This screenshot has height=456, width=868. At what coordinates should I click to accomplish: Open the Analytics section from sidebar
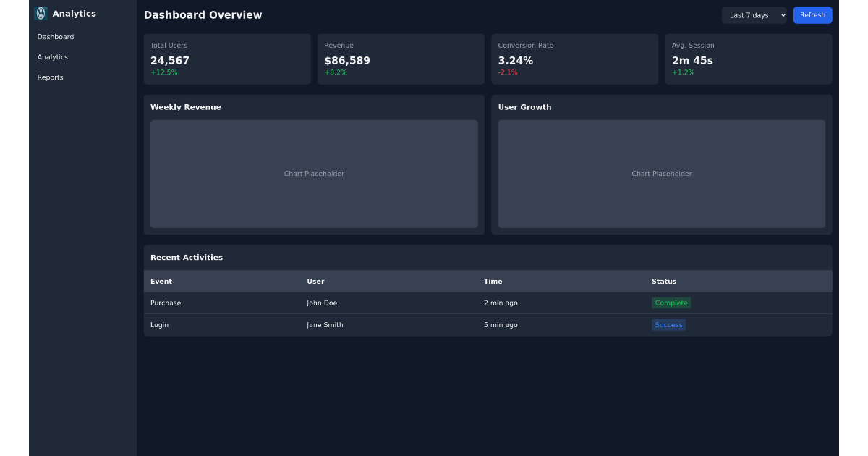(51, 57)
